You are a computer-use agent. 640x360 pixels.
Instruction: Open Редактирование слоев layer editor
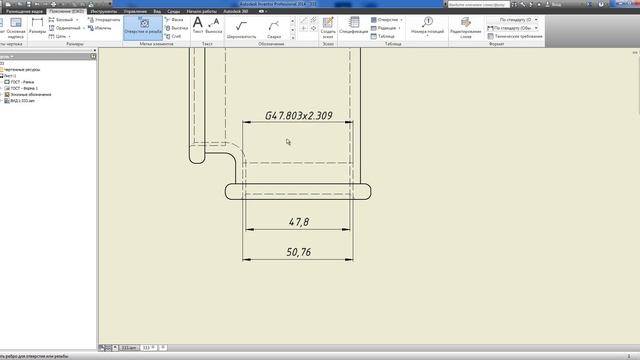(466, 27)
